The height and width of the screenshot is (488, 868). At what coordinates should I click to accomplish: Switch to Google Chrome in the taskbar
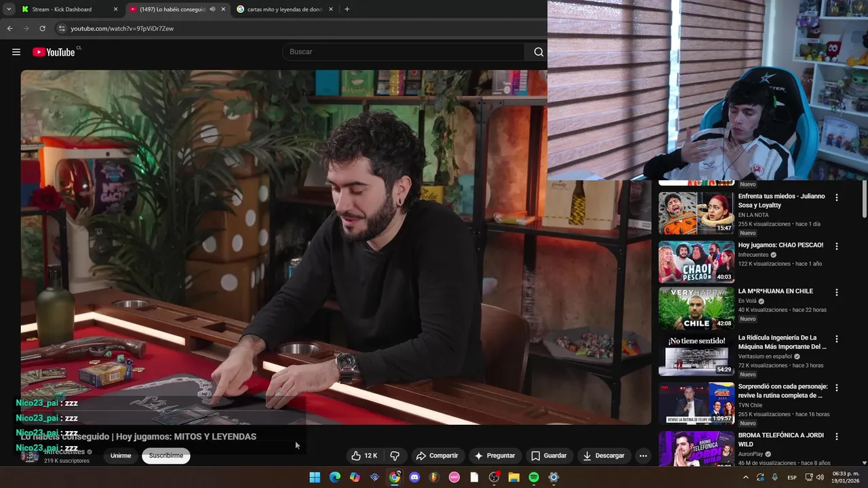[395, 477]
